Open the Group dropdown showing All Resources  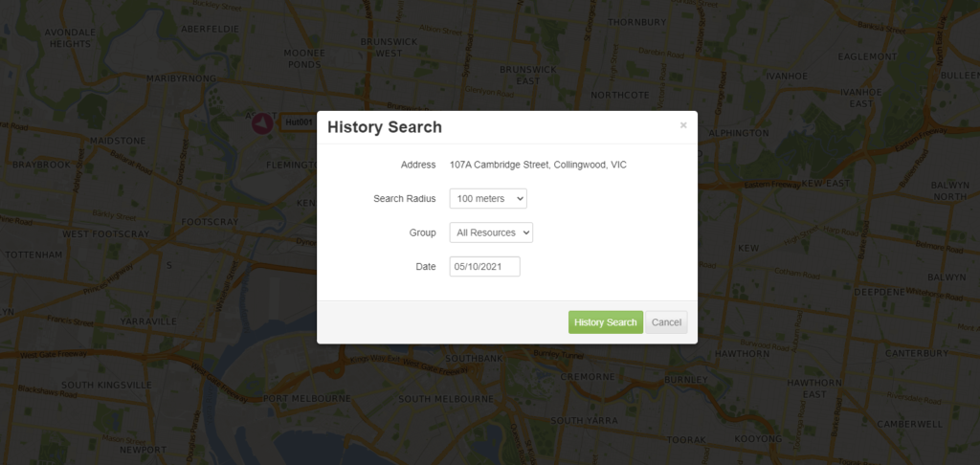pos(491,232)
